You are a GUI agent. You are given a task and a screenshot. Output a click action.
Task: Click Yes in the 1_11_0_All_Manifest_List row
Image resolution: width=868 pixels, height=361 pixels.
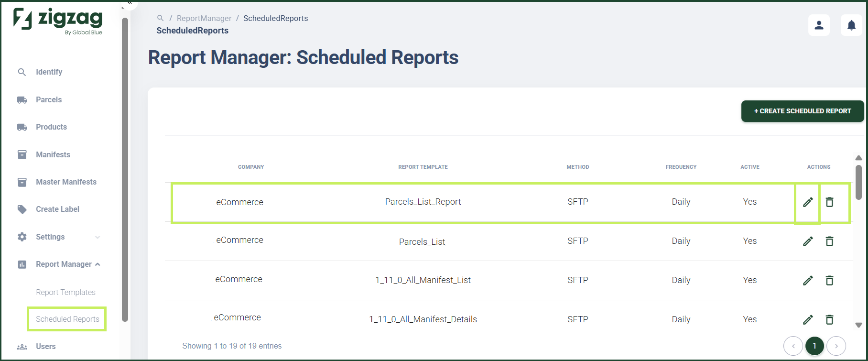[750, 280]
